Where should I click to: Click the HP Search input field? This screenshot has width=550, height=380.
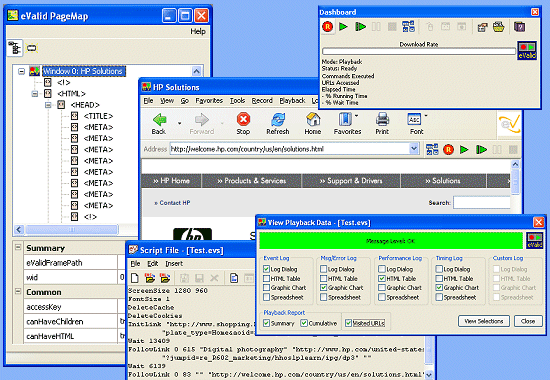tap(481, 202)
